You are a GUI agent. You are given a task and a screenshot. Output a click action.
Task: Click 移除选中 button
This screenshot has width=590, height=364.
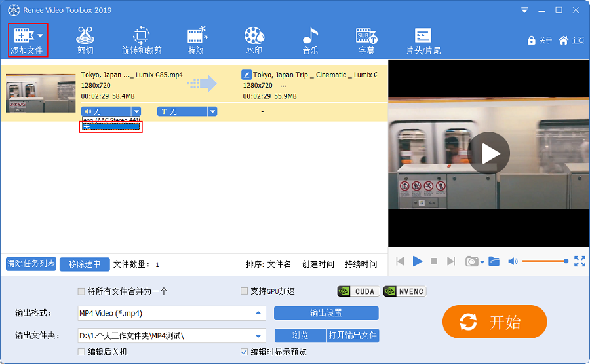(85, 264)
